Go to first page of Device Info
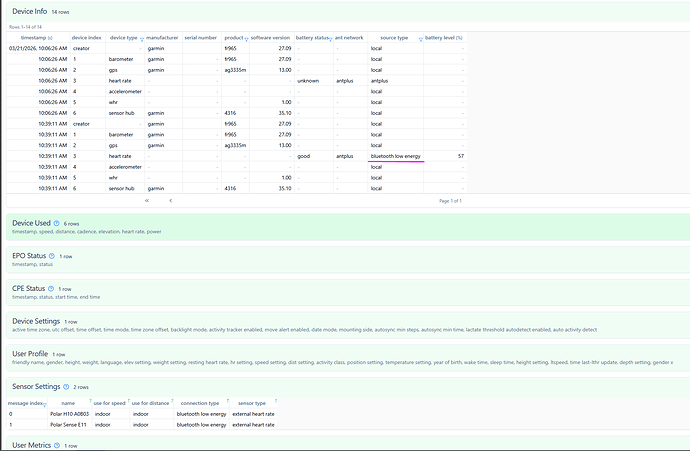Screen dimensions: 690x451 (147, 201)
